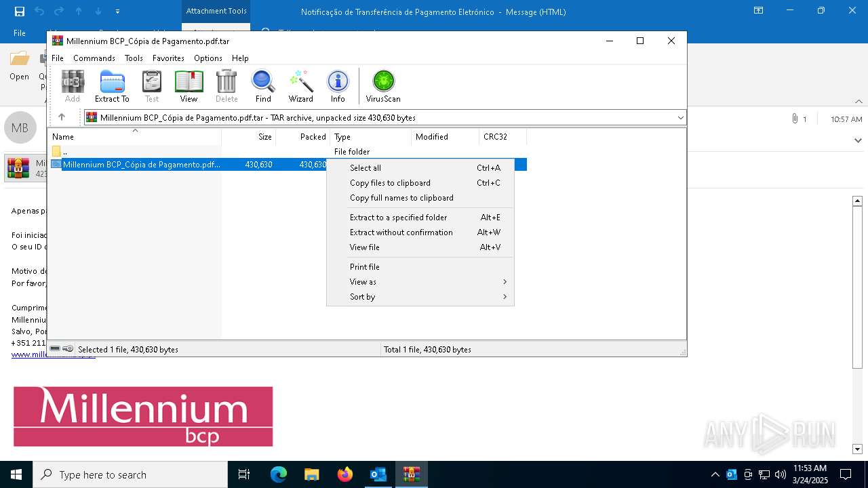Open WinRAR File menu
The width and height of the screenshot is (868, 488).
coord(58,58)
